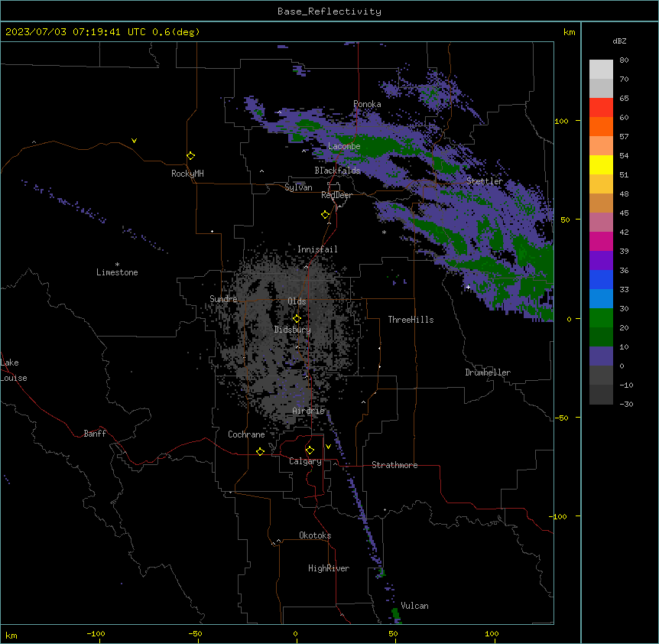Viewport: 659px width, 644px height.
Task: Click the Limestone label
Action: pos(117,272)
